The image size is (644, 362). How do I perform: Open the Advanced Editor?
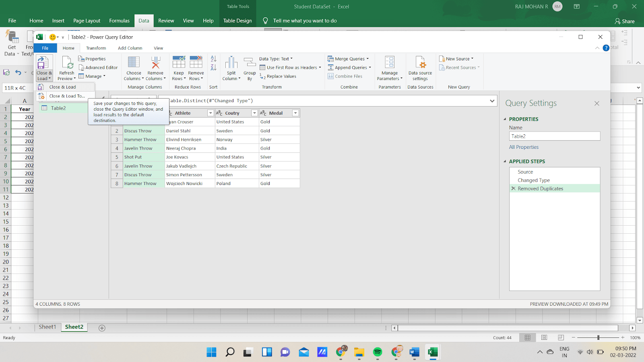98,68
